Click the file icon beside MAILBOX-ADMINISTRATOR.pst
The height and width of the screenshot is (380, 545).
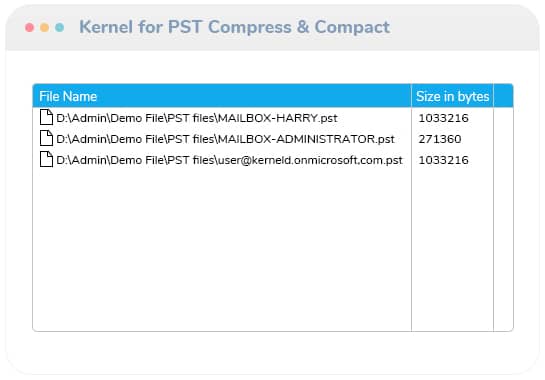click(x=46, y=138)
